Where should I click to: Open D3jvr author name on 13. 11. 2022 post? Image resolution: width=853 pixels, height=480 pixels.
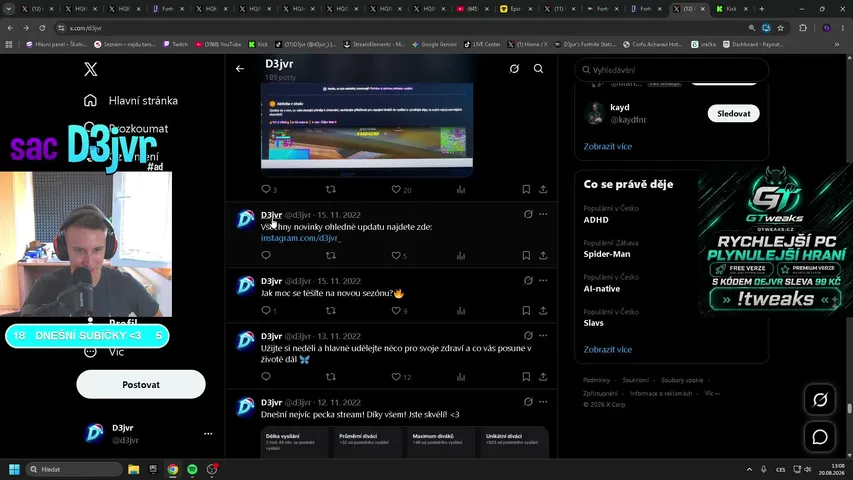point(271,336)
